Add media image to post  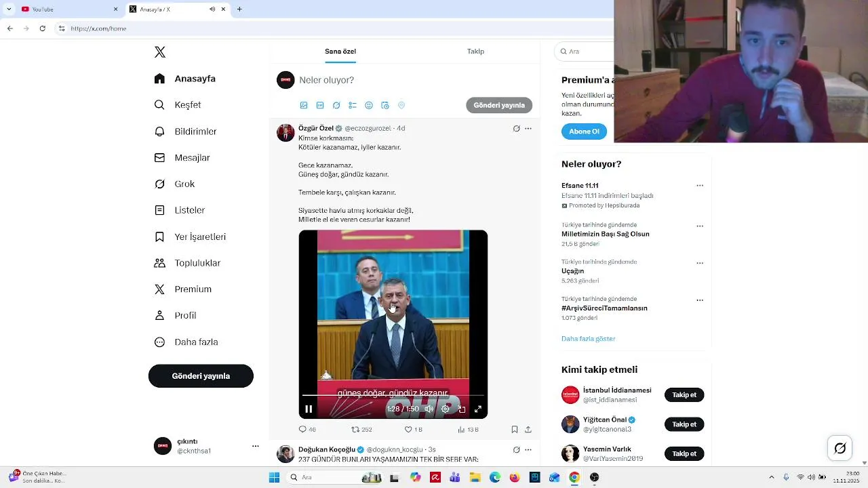coord(304,106)
